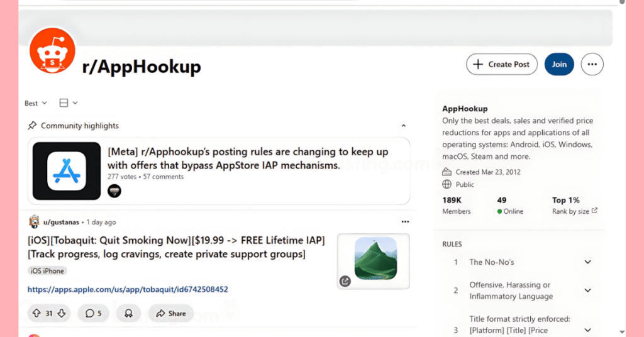Screen dimensions: 644x337
Task: Share the Tobaquit post
Action: (x=171, y=313)
